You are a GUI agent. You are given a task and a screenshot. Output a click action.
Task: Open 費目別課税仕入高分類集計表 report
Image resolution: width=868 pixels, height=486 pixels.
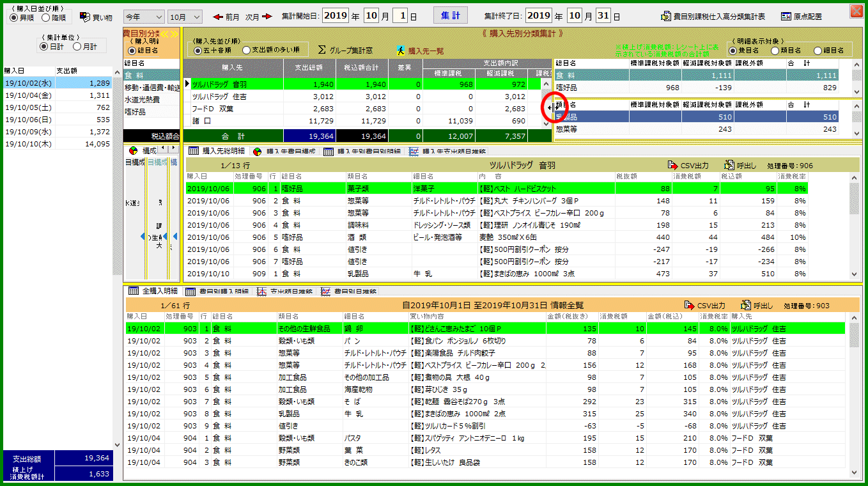click(713, 17)
